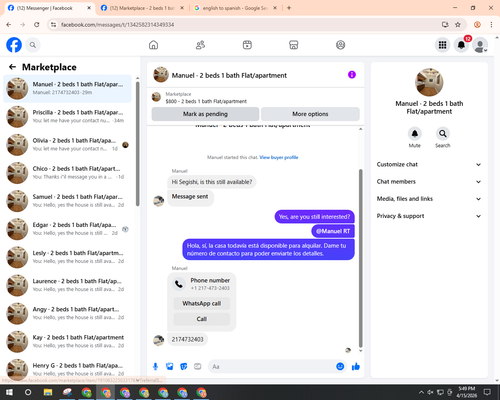Image resolution: width=500 pixels, height=400 pixels.
Task: Open the purple conversation information icon
Action: 352,75
